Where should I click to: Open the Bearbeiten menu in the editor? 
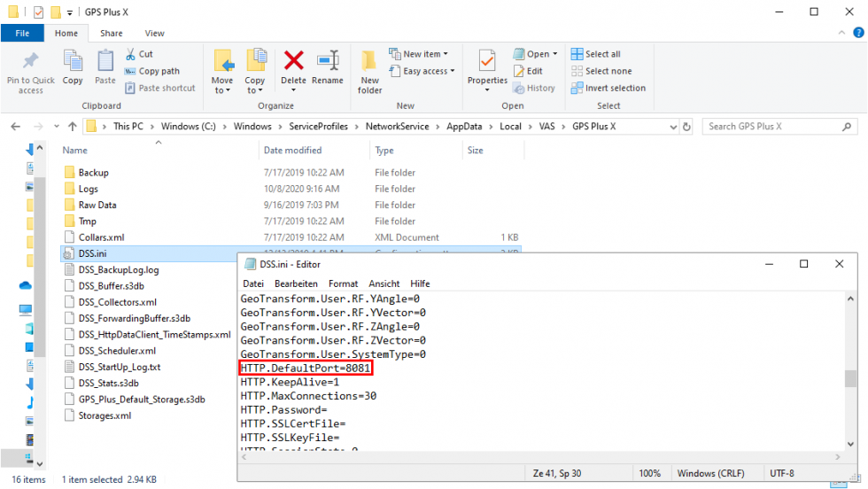point(296,283)
